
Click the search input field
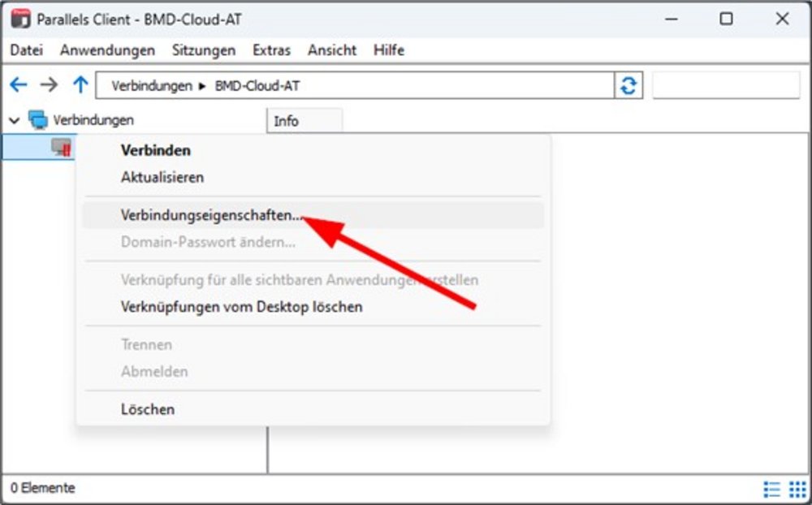click(725, 85)
